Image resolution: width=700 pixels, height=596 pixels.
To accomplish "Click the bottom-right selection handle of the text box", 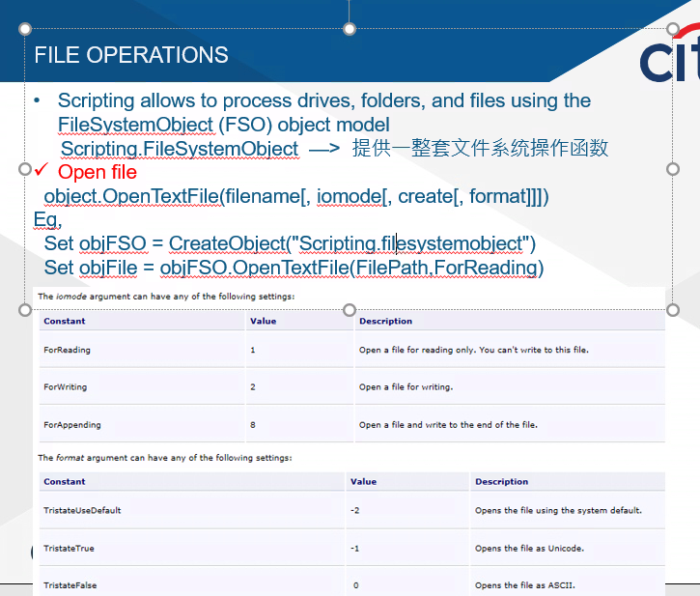I will (x=673, y=310).
